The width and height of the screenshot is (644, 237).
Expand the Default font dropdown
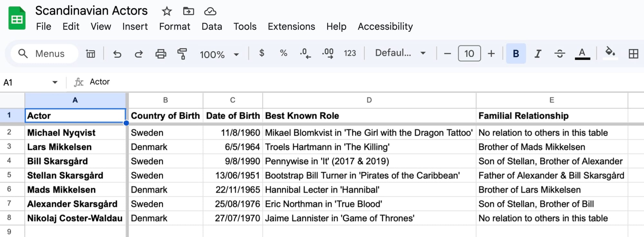click(400, 53)
